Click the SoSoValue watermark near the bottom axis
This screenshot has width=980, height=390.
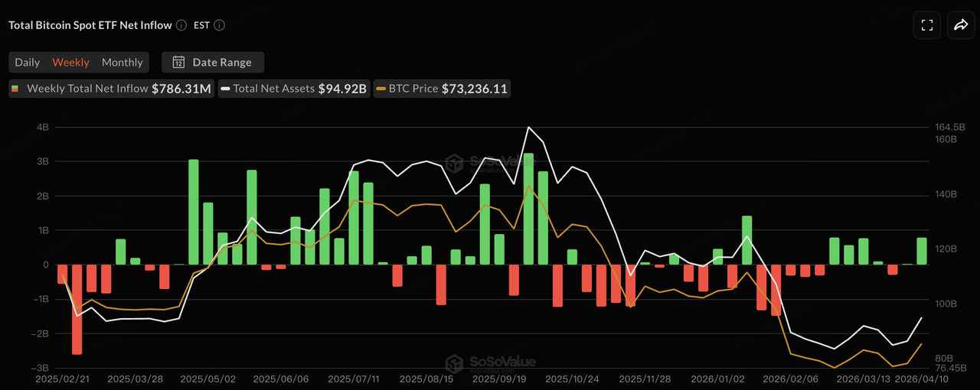pyautogui.click(x=492, y=362)
